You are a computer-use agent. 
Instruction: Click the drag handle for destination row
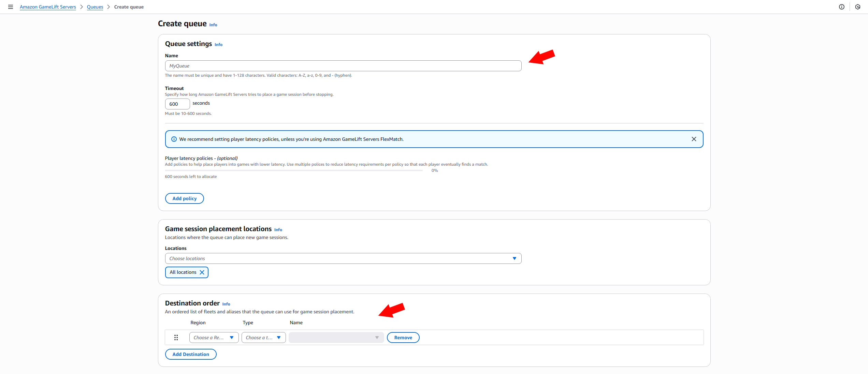[x=176, y=338]
